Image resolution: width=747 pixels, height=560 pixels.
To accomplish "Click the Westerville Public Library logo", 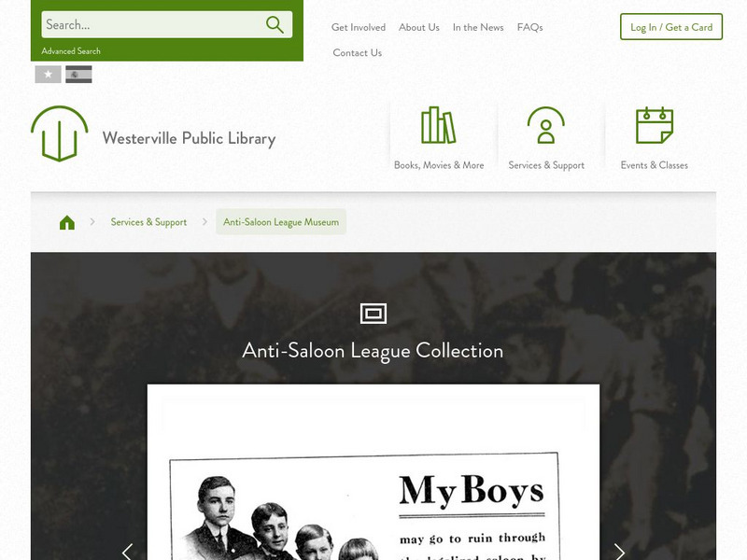I will (60, 133).
